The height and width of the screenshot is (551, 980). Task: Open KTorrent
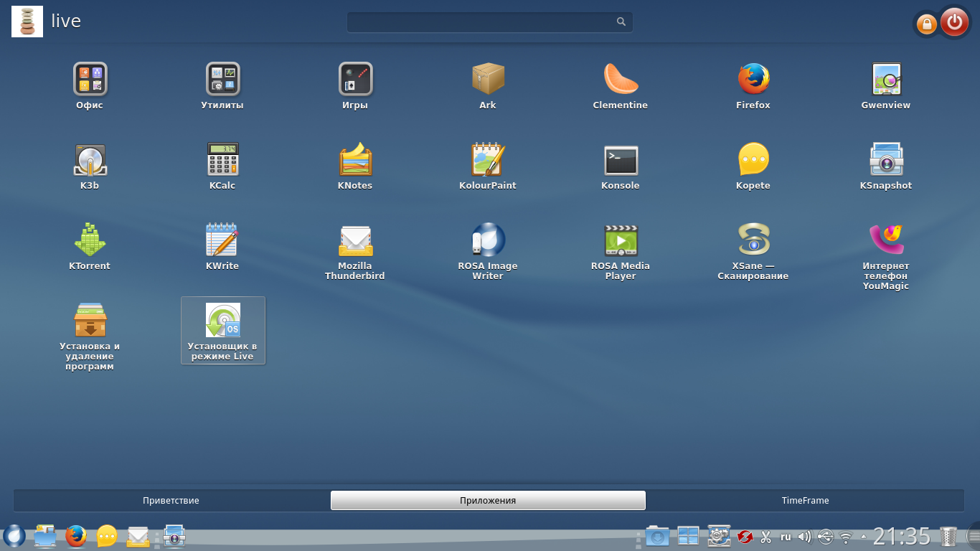(x=90, y=240)
